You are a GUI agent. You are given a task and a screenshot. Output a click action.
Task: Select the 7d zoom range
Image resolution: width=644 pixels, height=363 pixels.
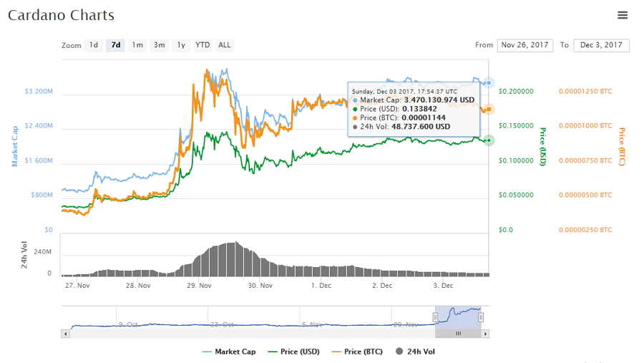115,45
